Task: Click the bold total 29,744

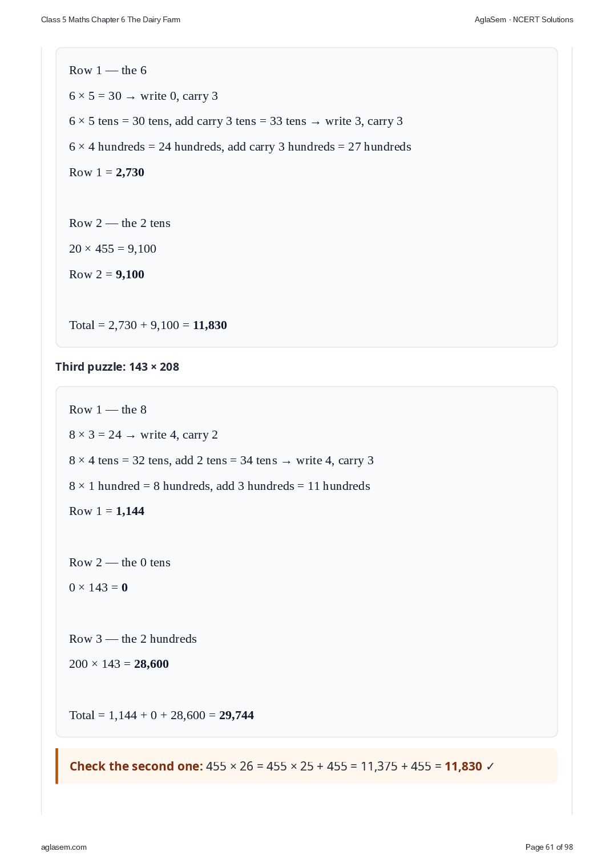Action: pyautogui.click(x=236, y=715)
